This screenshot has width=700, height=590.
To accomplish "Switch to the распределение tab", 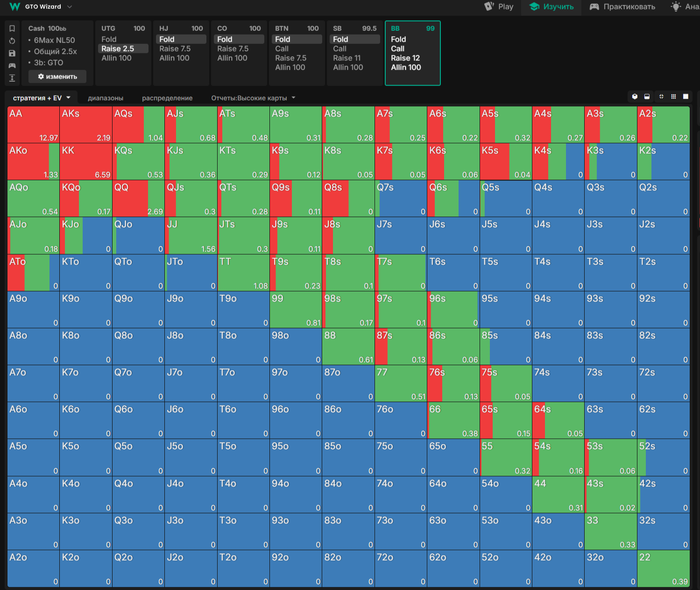I will click(x=167, y=98).
